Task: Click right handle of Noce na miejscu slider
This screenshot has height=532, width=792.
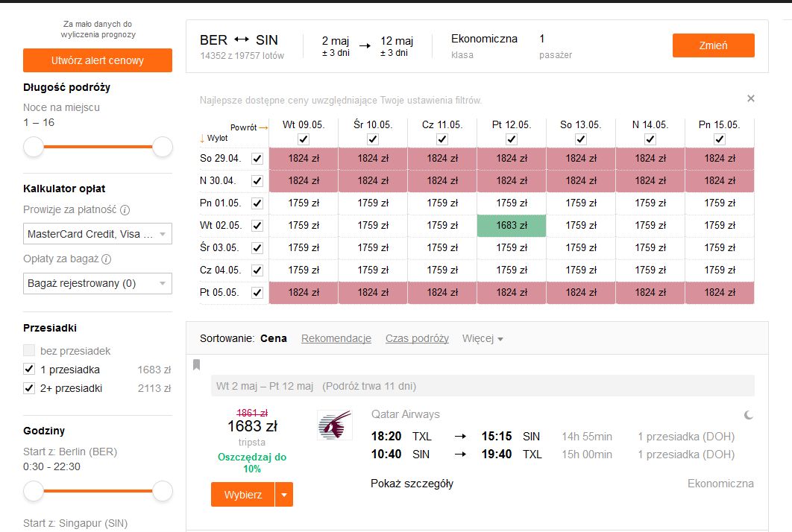Action: (x=163, y=147)
